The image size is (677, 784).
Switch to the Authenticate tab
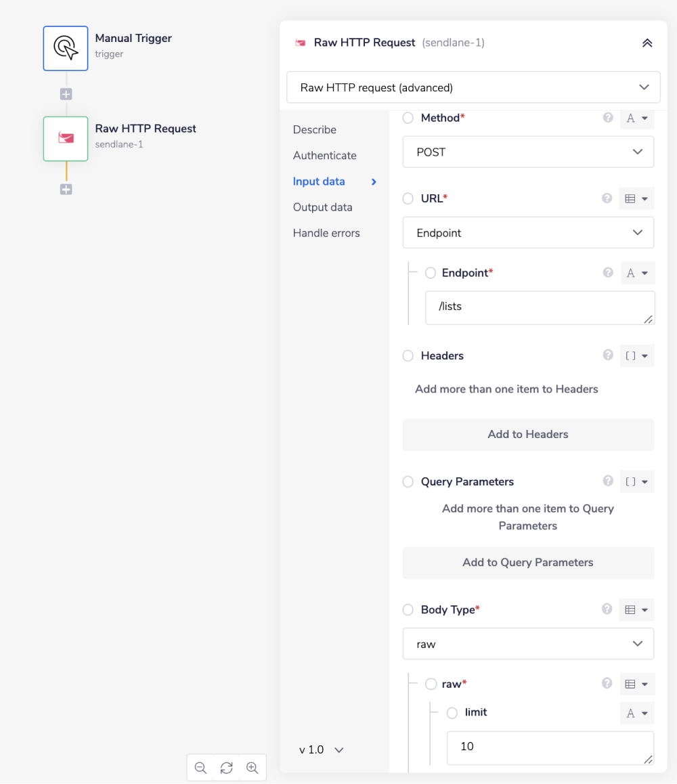point(324,156)
